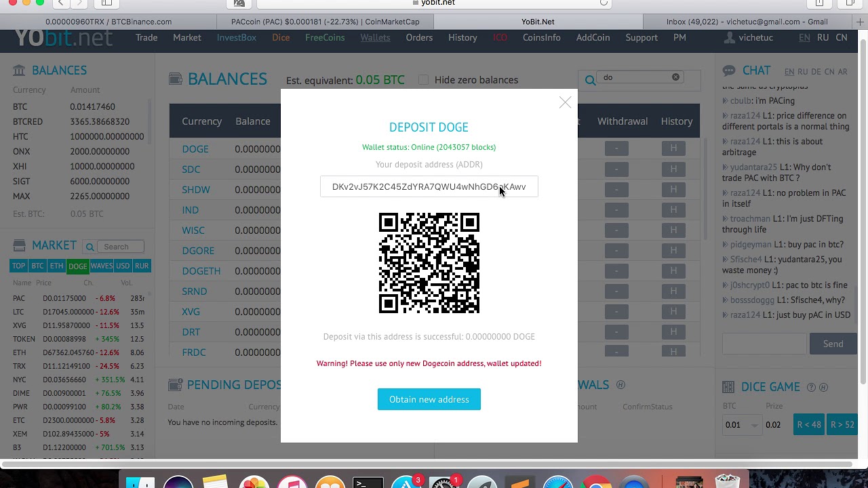This screenshot has height=488, width=868.
Task: Click withdrawal minus button in SDC row
Action: click(x=616, y=169)
